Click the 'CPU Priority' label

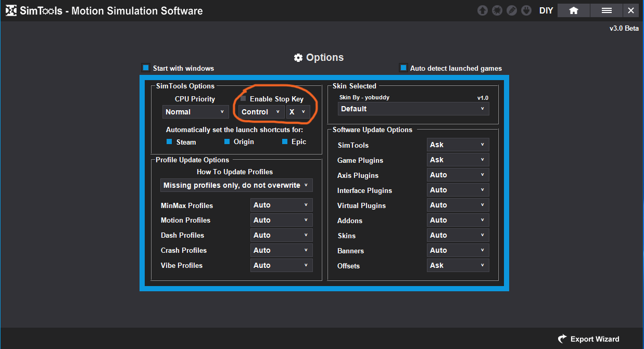[195, 99]
